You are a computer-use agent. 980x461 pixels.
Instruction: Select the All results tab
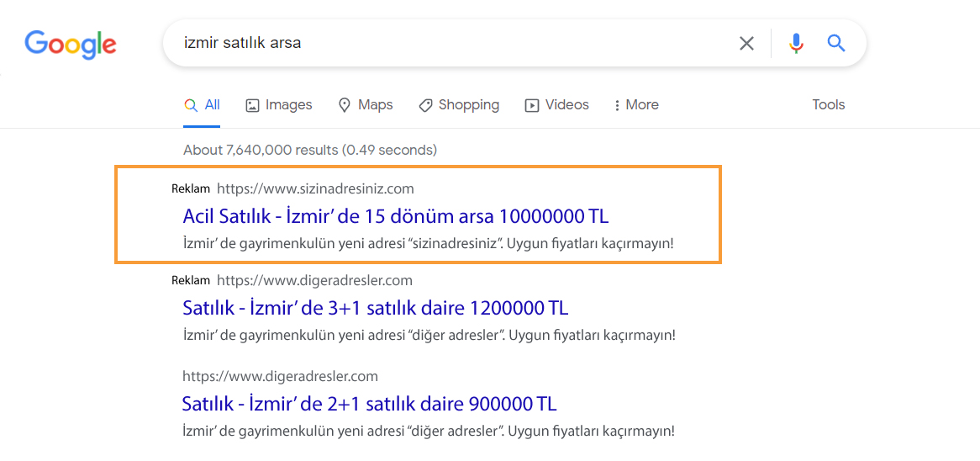pyautogui.click(x=202, y=105)
